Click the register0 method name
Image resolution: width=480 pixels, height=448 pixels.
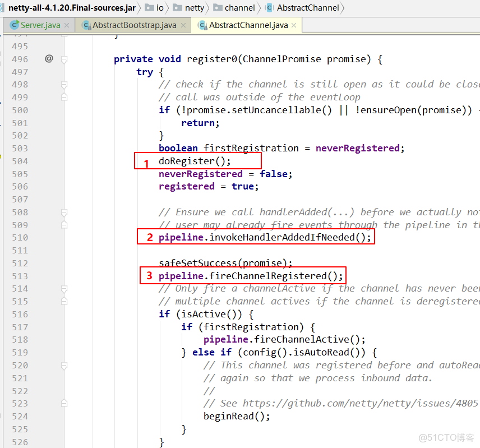click(x=212, y=59)
